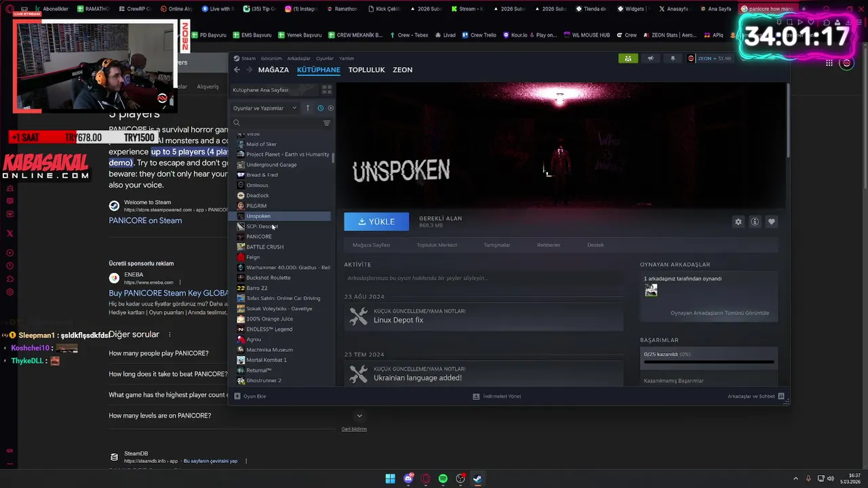Viewport: 868px width, 488px height.
Task: Expand Oyunlar ve Yazılımlar dropdown
Action: (265, 108)
